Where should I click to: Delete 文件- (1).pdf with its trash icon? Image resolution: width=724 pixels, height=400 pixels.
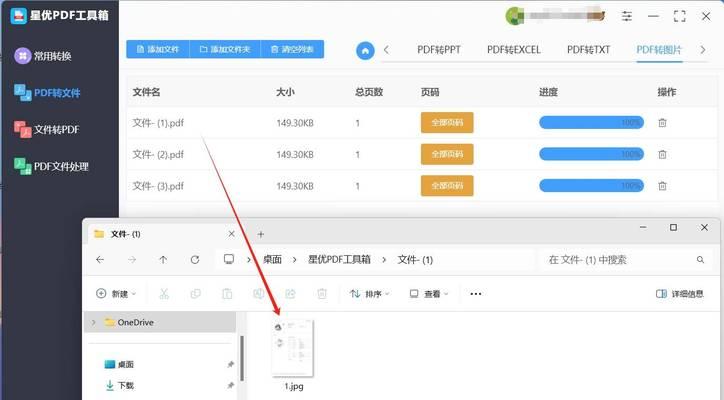click(x=662, y=123)
